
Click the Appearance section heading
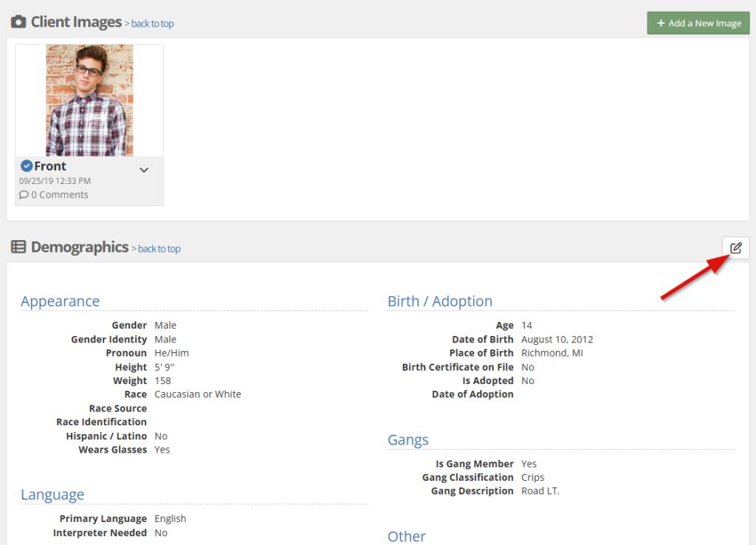click(61, 301)
